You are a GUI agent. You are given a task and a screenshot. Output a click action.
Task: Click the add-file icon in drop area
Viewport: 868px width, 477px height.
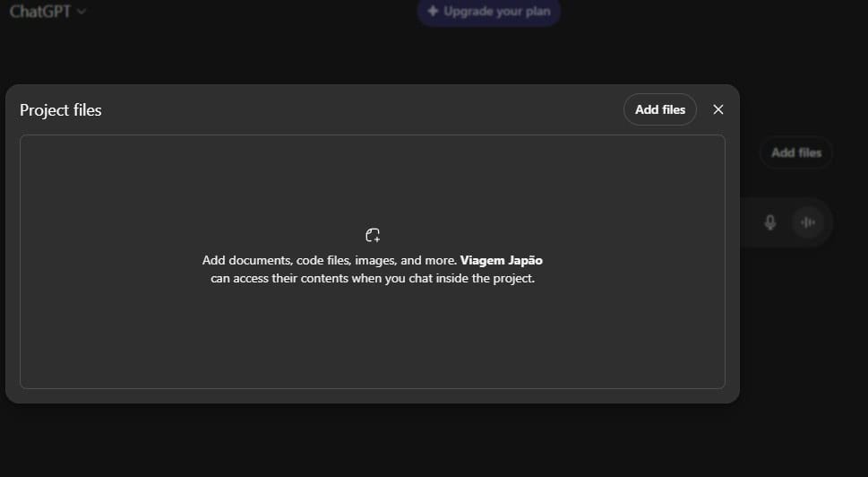pyautogui.click(x=373, y=236)
